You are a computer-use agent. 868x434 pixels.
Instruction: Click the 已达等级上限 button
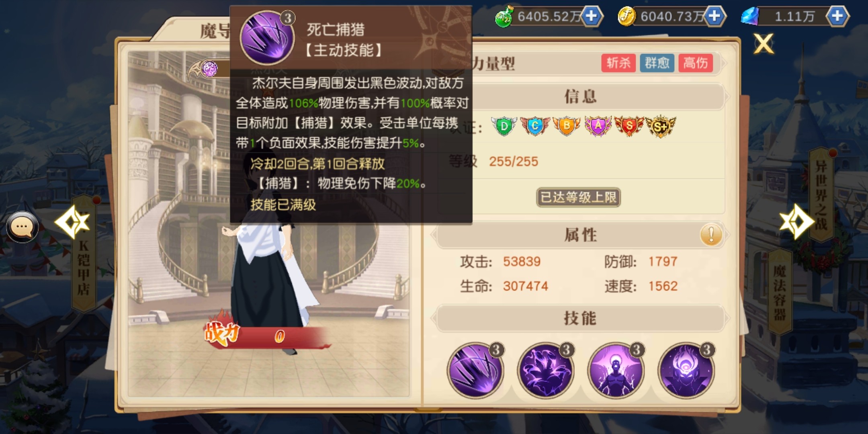point(578,197)
